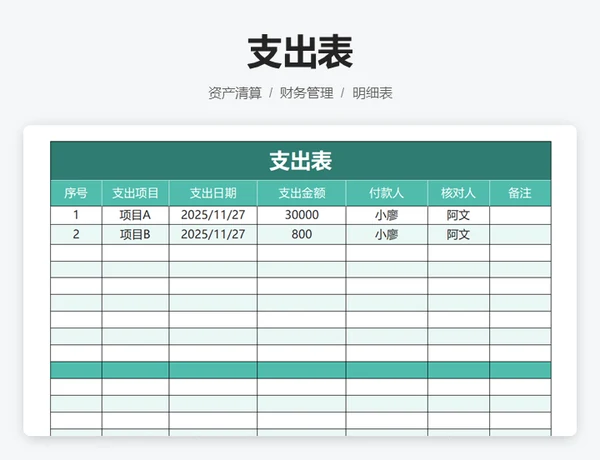Select the cell with serial number 2
Image resolution: width=600 pixels, height=460 pixels.
pyautogui.click(x=76, y=234)
